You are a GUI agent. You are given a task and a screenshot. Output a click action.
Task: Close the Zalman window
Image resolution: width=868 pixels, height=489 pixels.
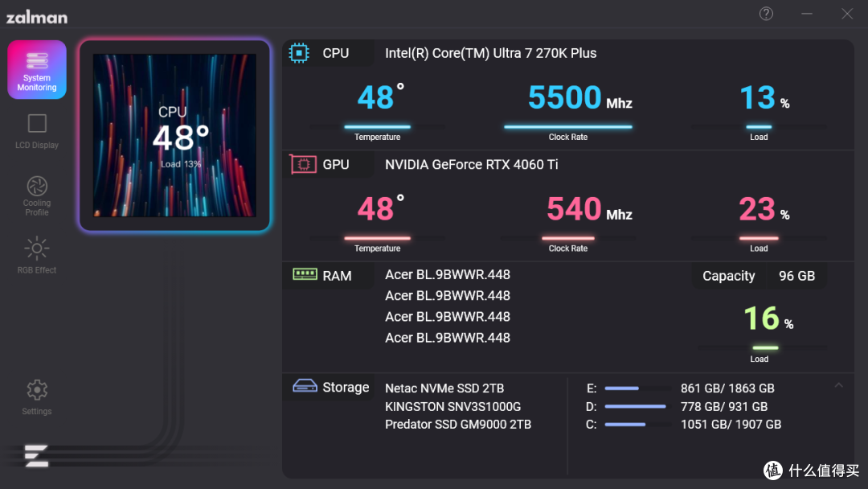click(847, 14)
